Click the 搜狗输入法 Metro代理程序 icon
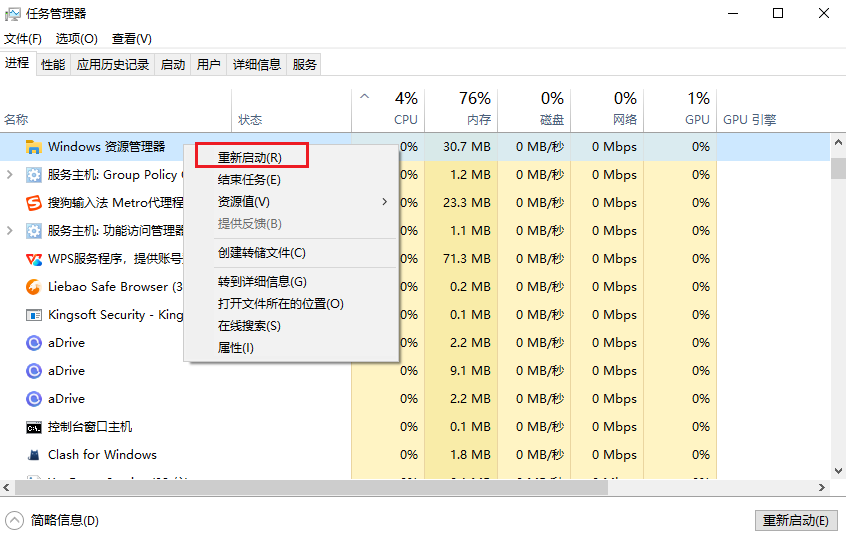 click(33, 203)
